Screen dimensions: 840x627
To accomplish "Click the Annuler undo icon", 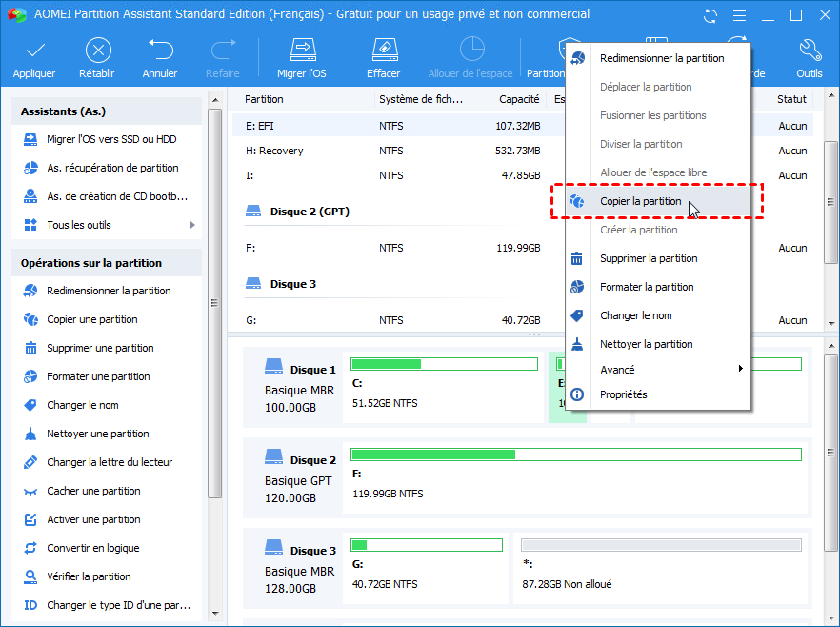I will coord(161,51).
